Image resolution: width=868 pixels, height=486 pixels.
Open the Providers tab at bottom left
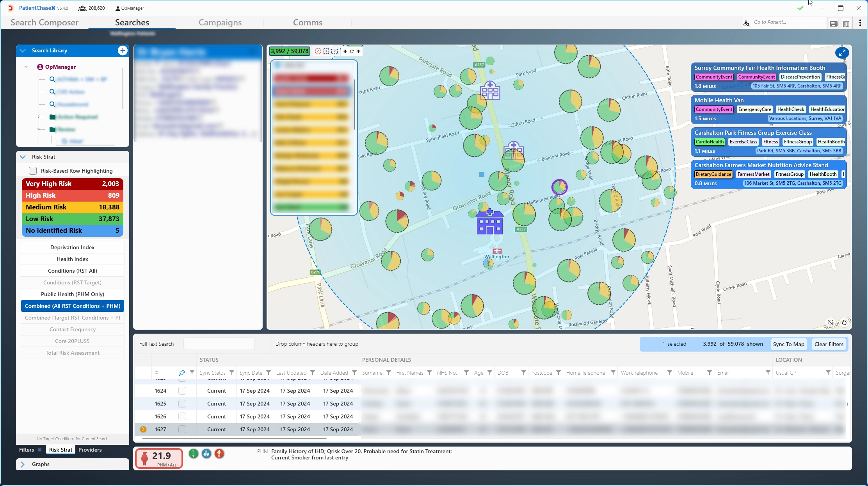pyautogui.click(x=90, y=450)
